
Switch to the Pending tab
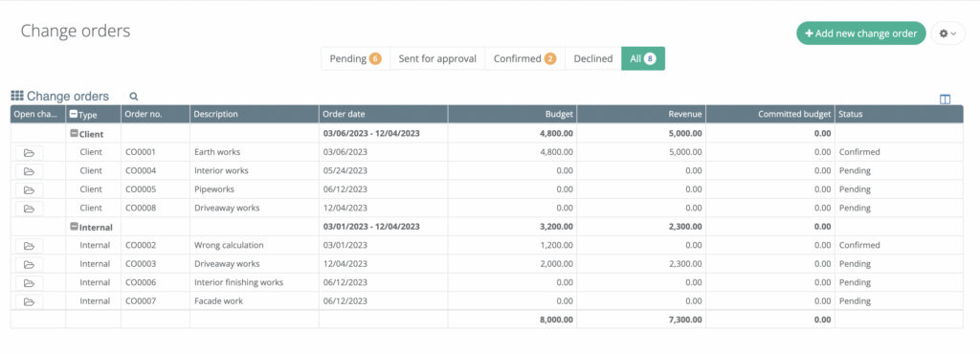356,58
